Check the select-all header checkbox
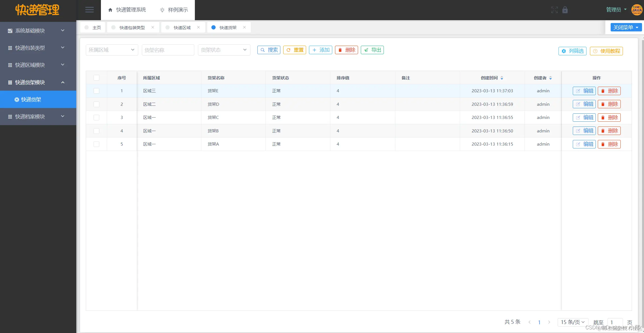This screenshot has width=644, height=333. [96, 78]
